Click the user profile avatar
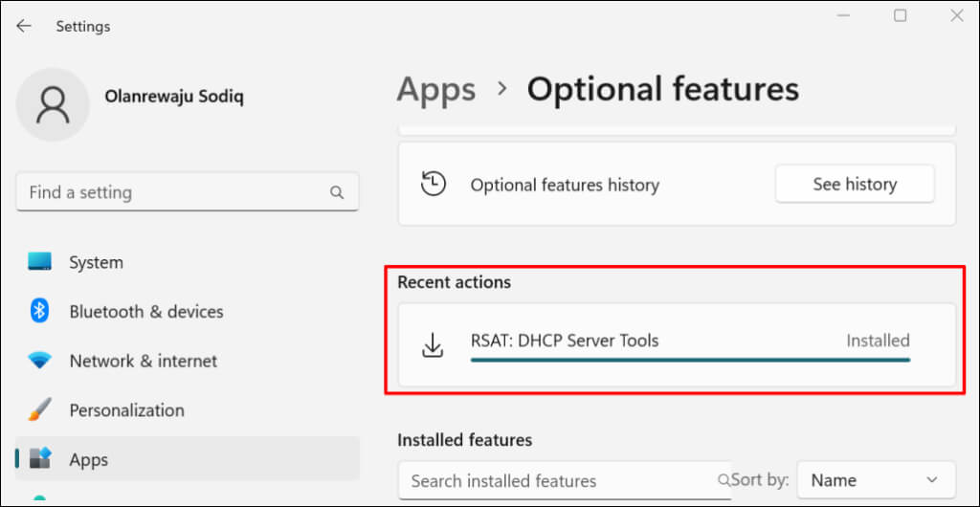Viewport: 980px width, 507px height. click(54, 105)
